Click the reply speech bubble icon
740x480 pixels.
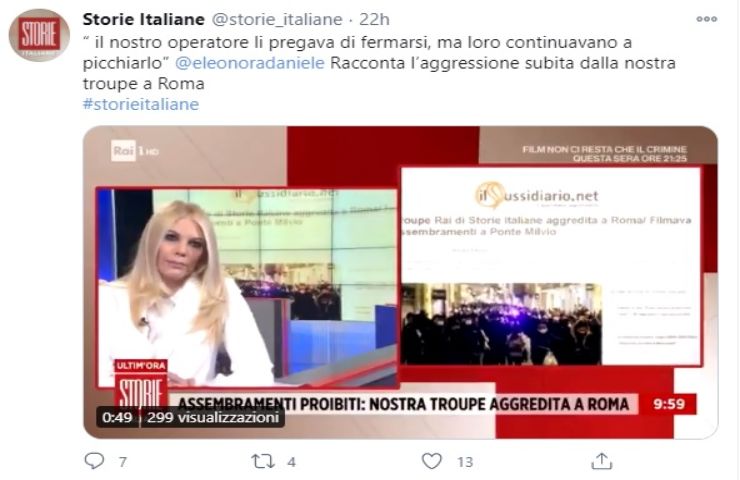pos(94,461)
